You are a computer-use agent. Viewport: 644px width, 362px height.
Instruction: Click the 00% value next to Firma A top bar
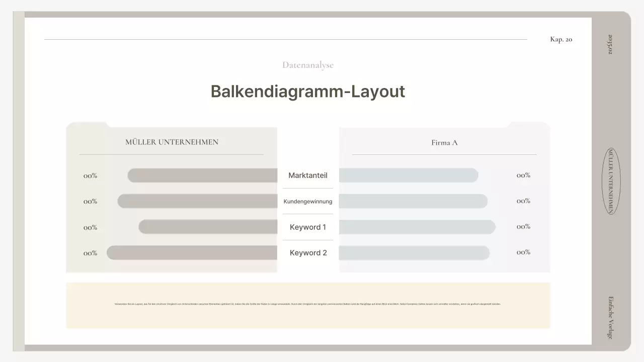click(x=523, y=175)
